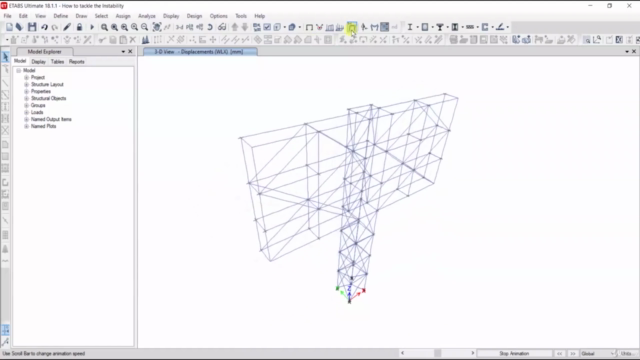Expand the Loads node
This screenshot has height=360, width=640.
[27, 112]
